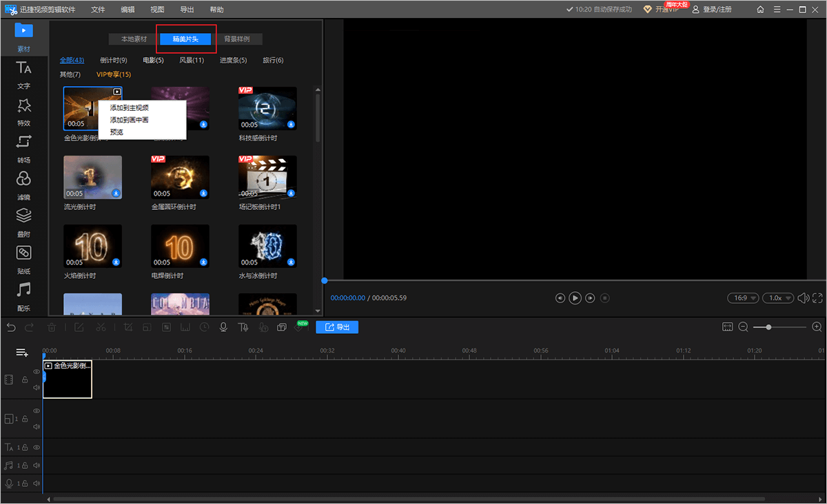This screenshot has height=504, width=827.
Task: Open the 特效 effects panel
Action: [23, 112]
